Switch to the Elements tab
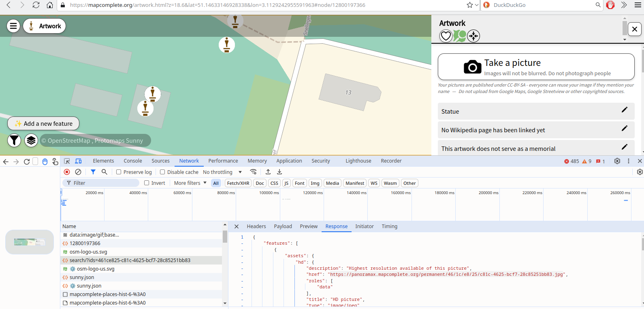644x309 pixels. coord(103,161)
